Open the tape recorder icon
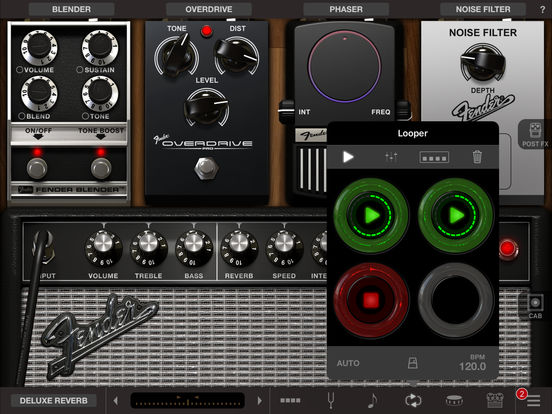The image size is (552, 414). [495, 401]
